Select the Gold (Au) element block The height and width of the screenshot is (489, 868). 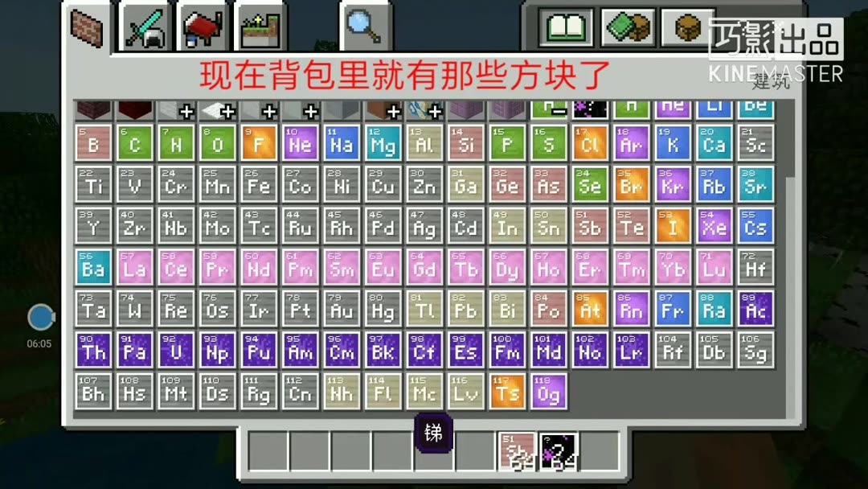click(341, 310)
